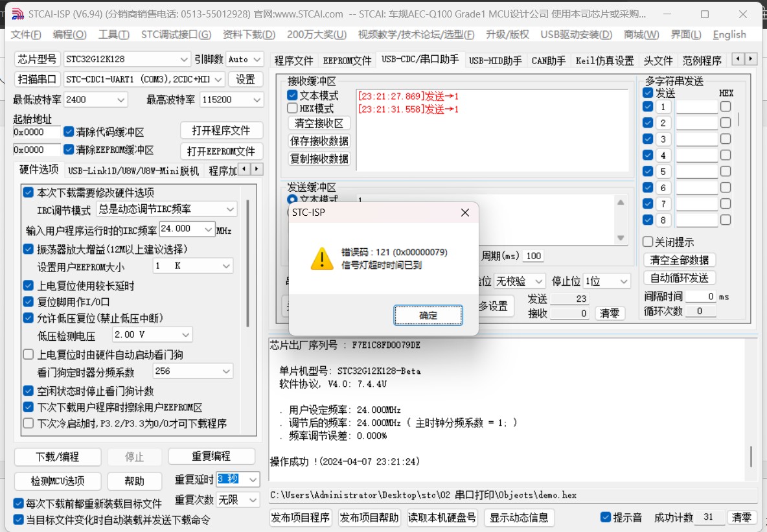767x532 pixels.
Task: Click 自动循环发送 button
Action: tap(680, 278)
